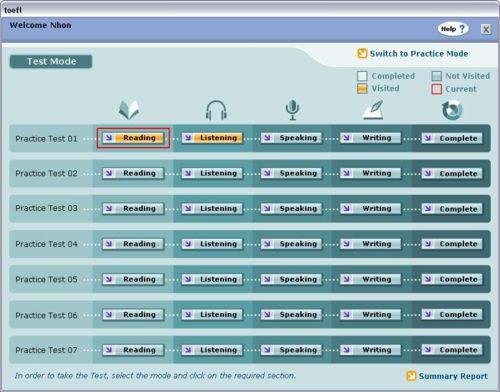The width and height of the screenshot is (500, 392).
Task: Open Reading section of Practice Test 04
Action: pyautogui.click(x=133, y=244)
